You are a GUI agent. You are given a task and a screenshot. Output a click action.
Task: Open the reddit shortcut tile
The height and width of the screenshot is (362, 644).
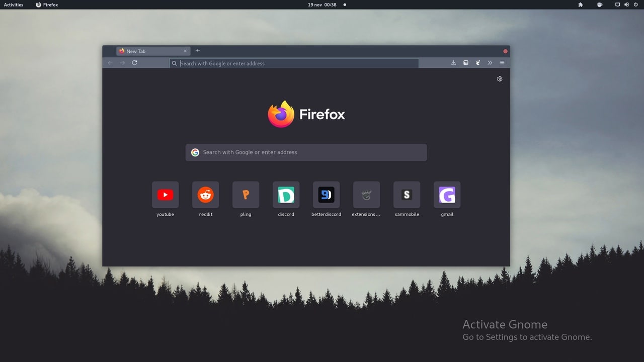pyautogui.click(x=205, y=195)
